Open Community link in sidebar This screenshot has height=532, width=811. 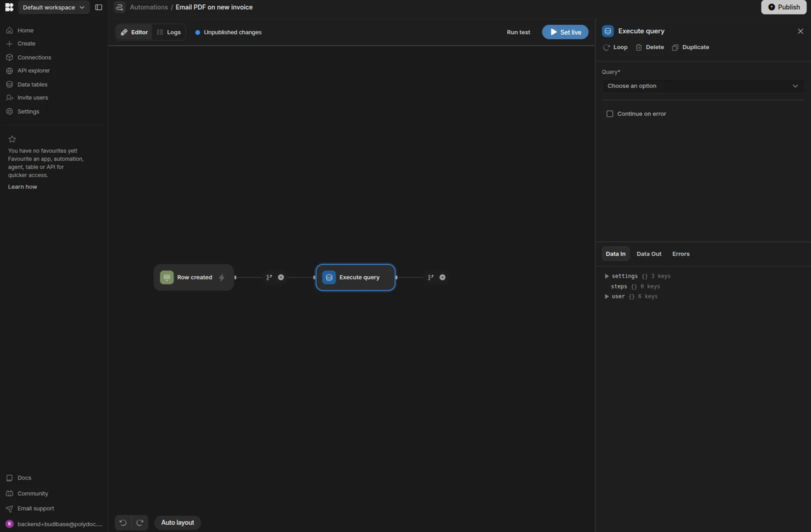pos(32,493)
